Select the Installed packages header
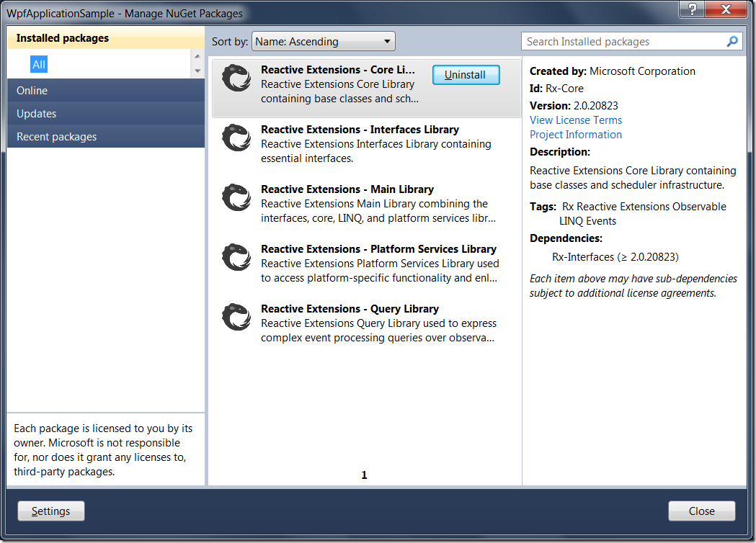Screen dimensions: 756x543 tap(106, 38)
